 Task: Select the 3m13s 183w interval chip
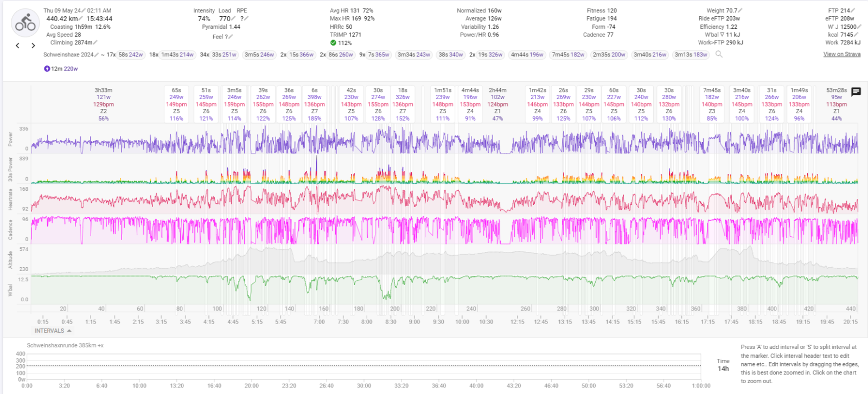pyautogui.click(x=691, y=55)
